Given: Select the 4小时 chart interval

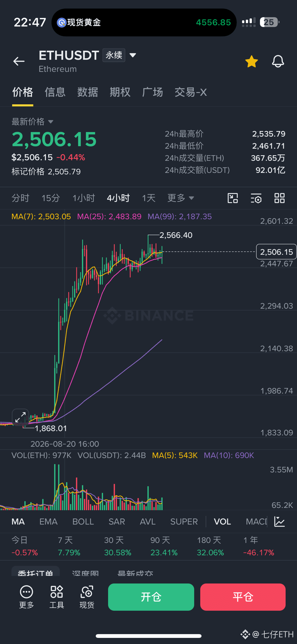Looking at the screenshot, I should pyautogui.click(x=118, y=198).
